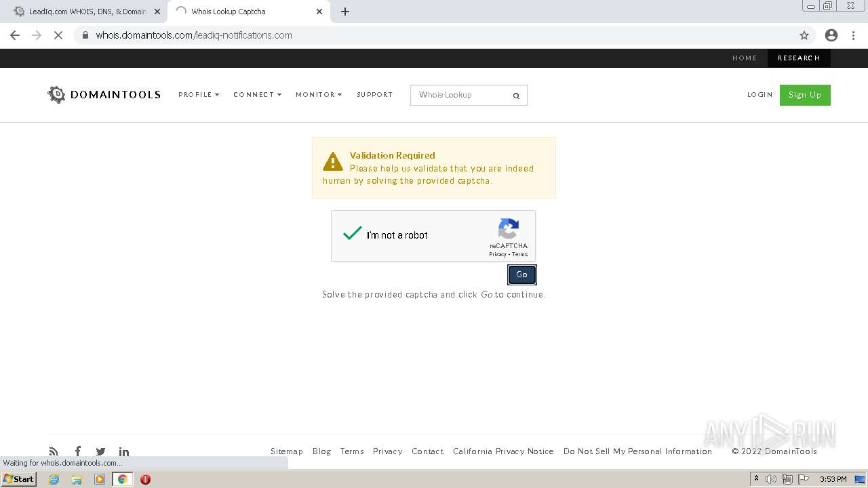Expand the Connect dropdown menu
This screenshot has height=488, width=868.
[257, 95]
